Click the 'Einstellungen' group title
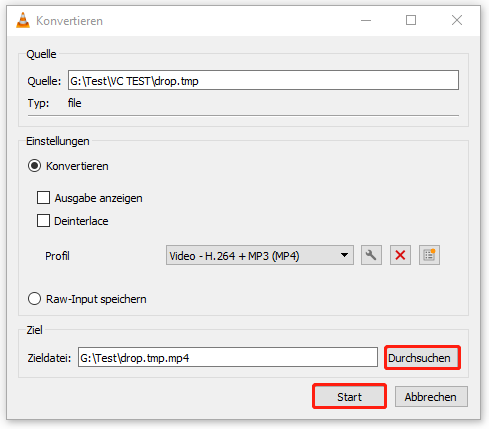This screenshot has height=429, width=489. coord(58,141)
